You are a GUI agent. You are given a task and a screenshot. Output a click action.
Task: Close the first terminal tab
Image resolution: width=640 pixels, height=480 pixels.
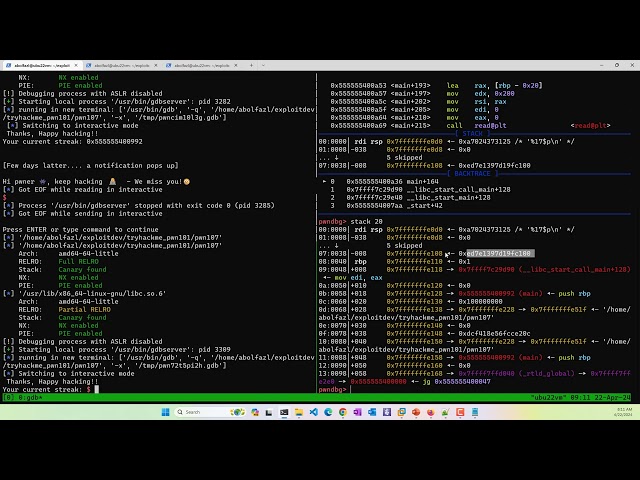[76, 65]
